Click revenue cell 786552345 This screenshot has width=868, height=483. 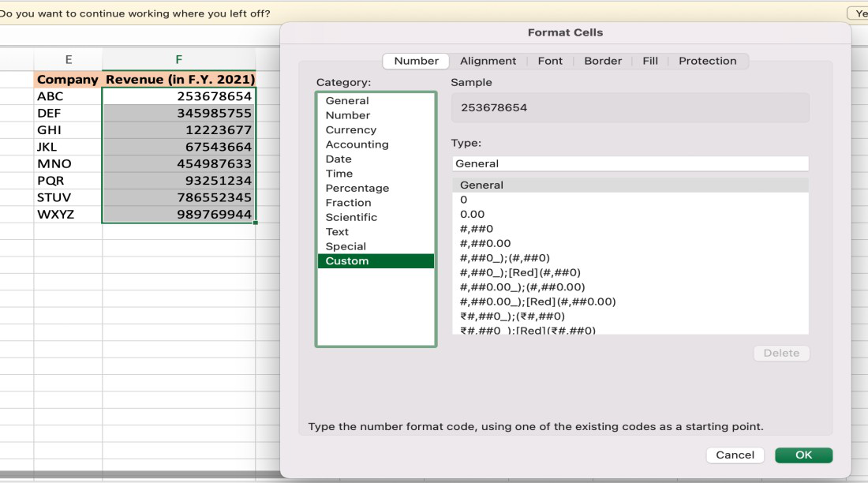179,198
